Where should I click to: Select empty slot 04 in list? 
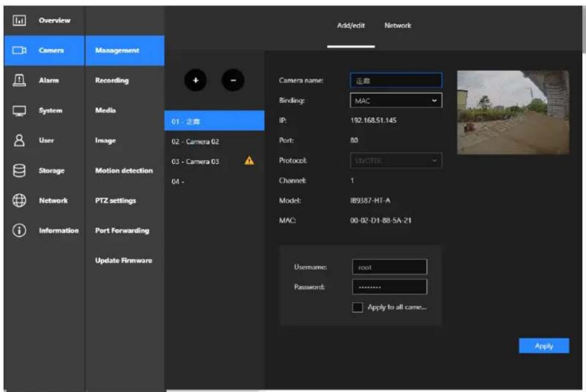coord(214,182)
